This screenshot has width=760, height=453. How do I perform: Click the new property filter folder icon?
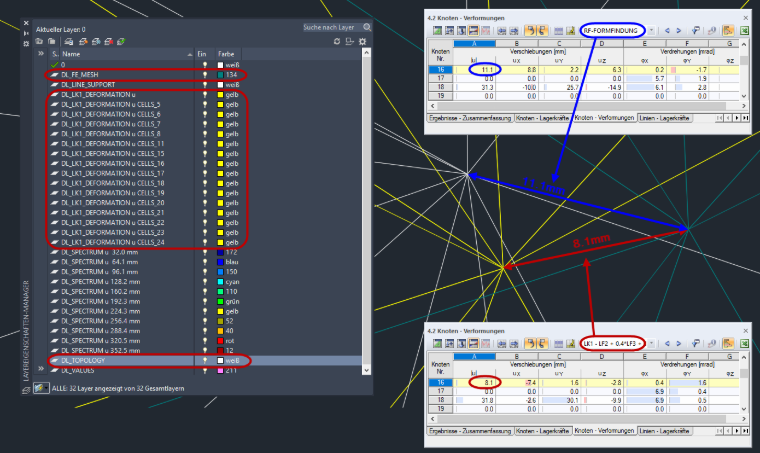[x=39, y=42]
